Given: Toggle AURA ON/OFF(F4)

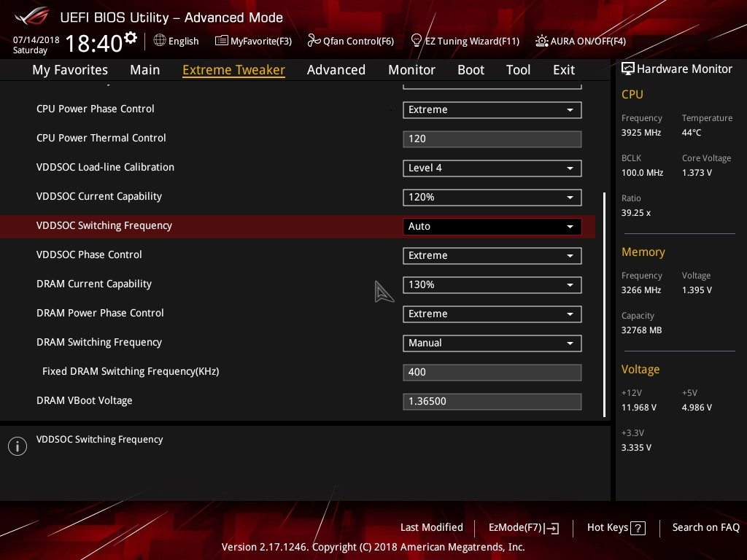Looking at the screenshot, I should pos(581,41).
